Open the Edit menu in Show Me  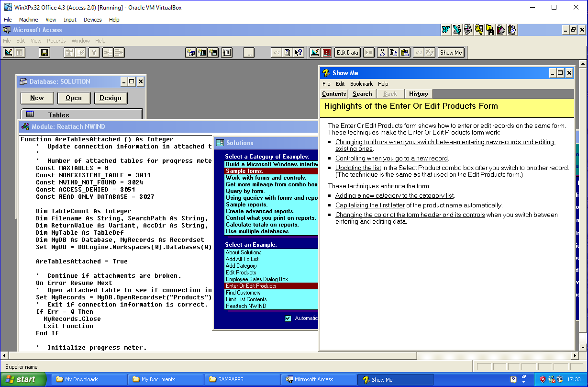[x=340, y=84]
